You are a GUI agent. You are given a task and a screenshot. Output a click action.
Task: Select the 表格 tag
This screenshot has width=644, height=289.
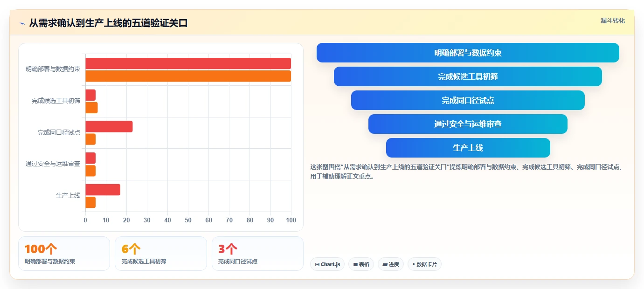pyautogui.click(x=361, y=264)
